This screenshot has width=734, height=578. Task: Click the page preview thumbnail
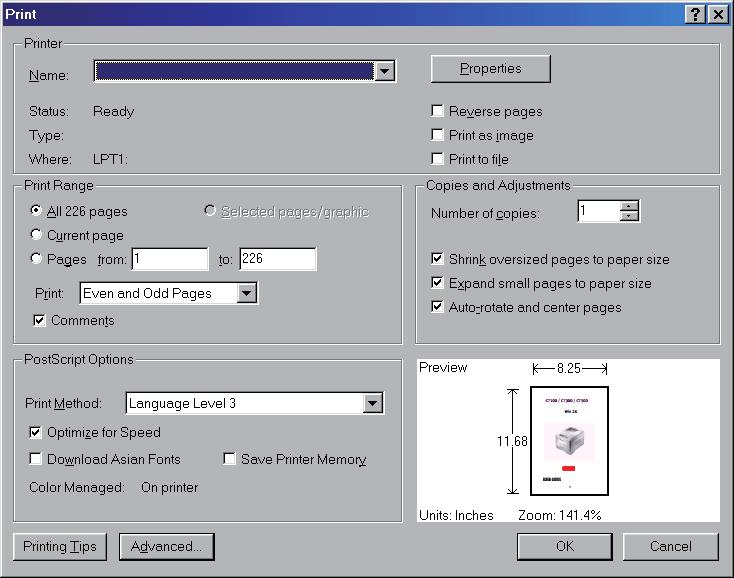click(569, 441)
